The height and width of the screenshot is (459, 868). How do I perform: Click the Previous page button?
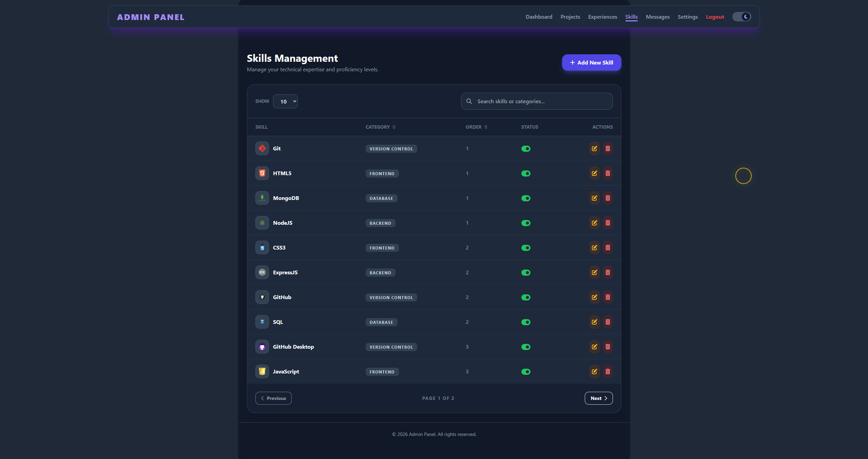(273, 398)
